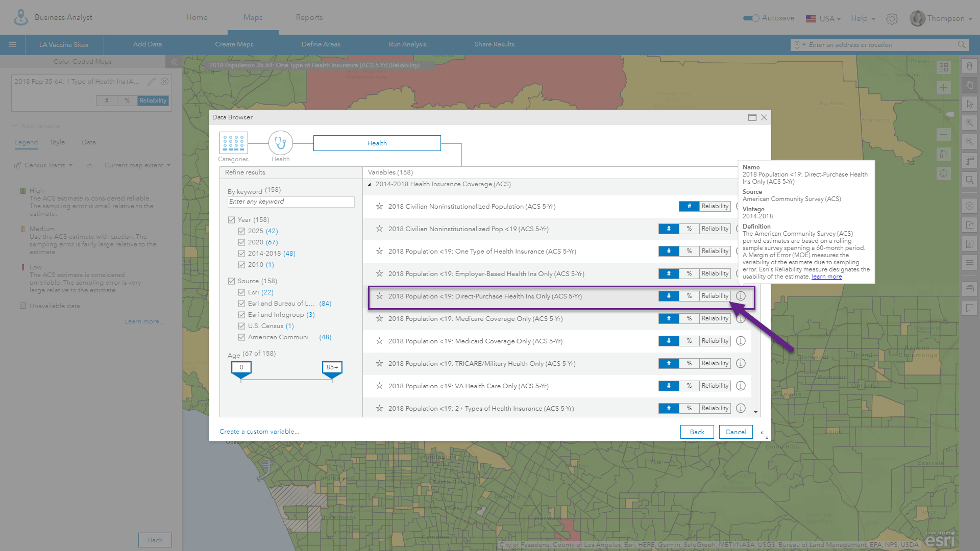This screenshot has width=980, height=551.
Task: Switch to the Style tab
Action: [58, 142]
